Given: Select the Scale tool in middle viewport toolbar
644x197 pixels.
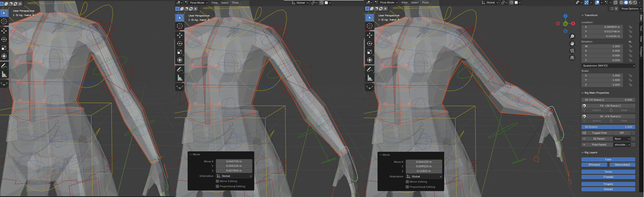Looking at the screenshot, I should tap(180, 52).
